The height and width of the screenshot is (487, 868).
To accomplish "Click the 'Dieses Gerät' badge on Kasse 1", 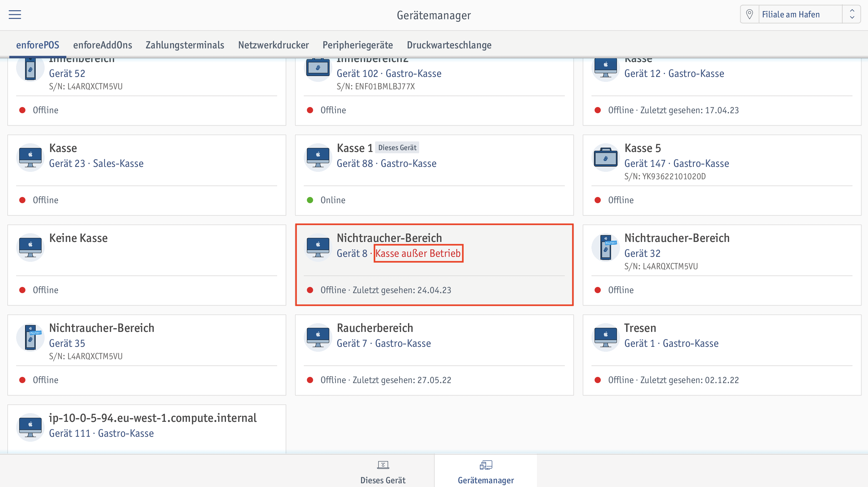I will point(397,148).
